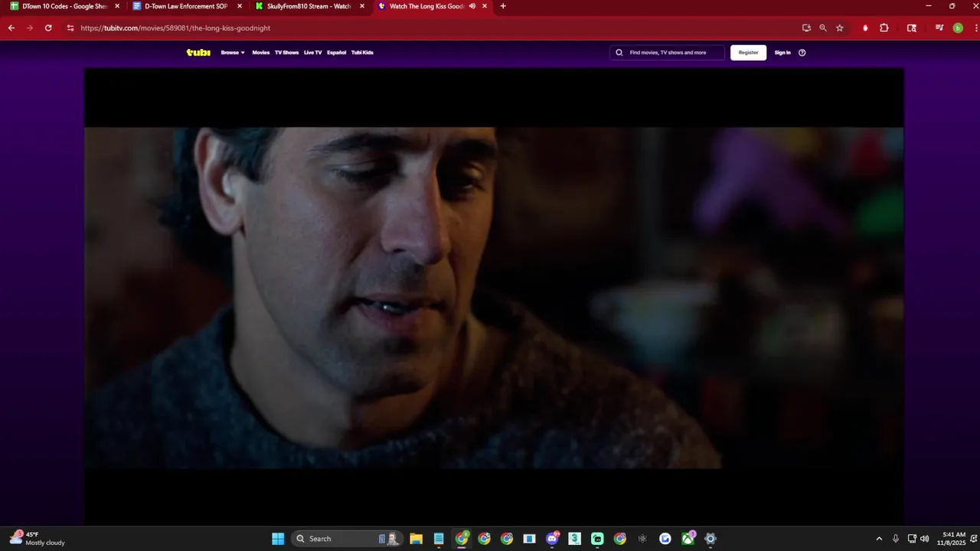Open the zoom magnifier icon in address bar

823,28
